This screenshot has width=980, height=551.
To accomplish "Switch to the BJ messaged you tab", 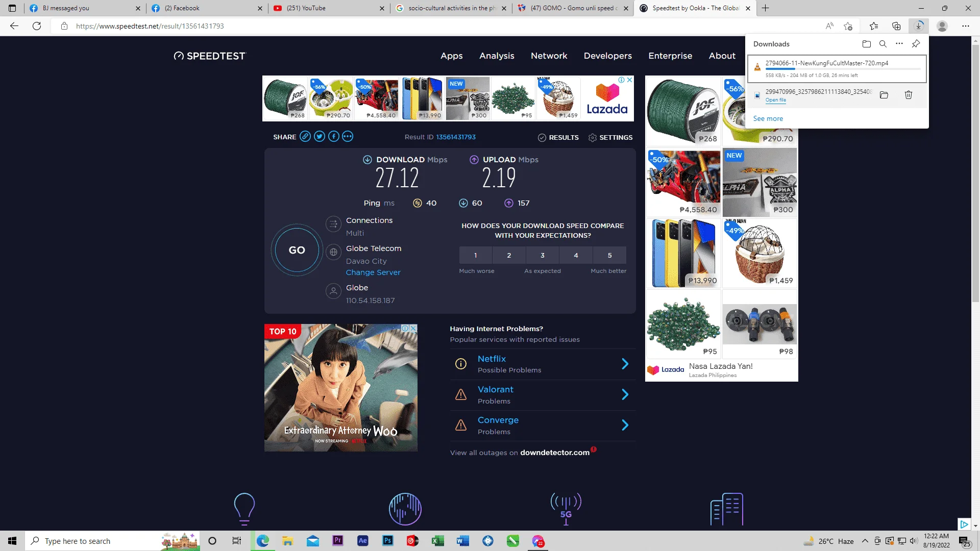I will 85,8.
